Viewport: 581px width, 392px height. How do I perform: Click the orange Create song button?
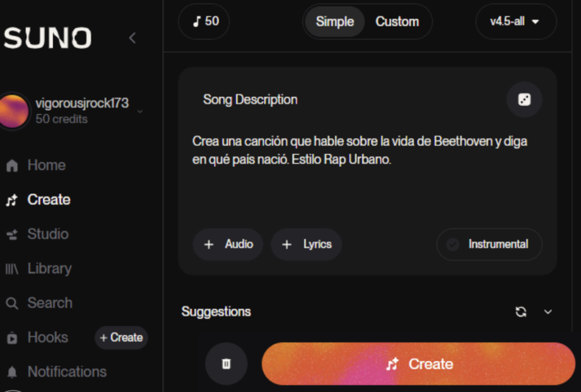click(x=419, y=364)
